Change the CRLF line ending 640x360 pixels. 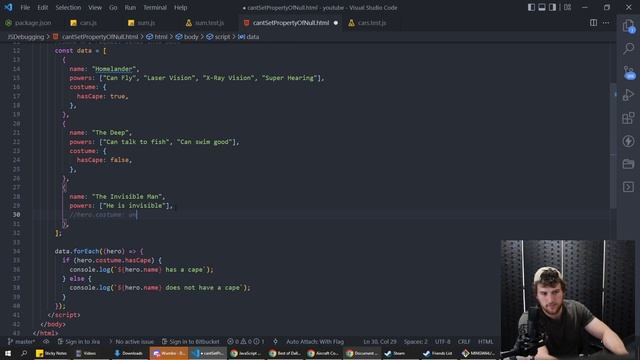[464, 342]
